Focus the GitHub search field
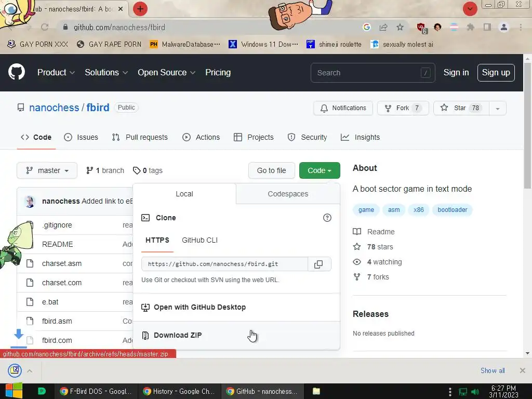 pos(373,73)
